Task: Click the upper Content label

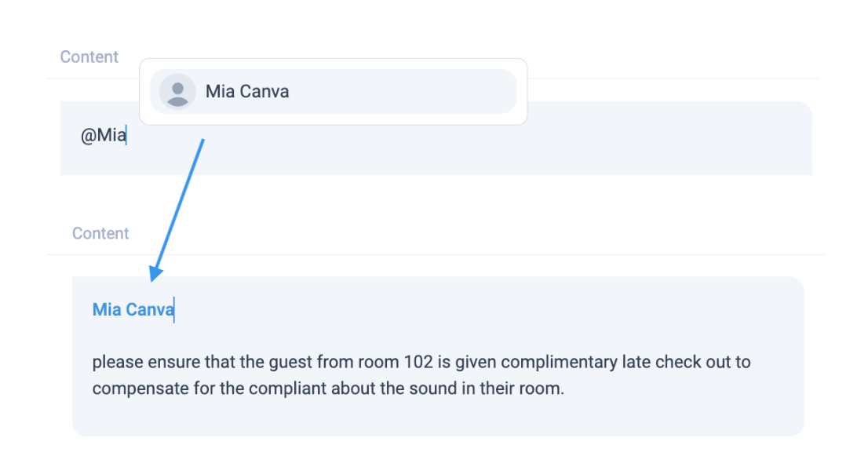Action: click(89, 57)
